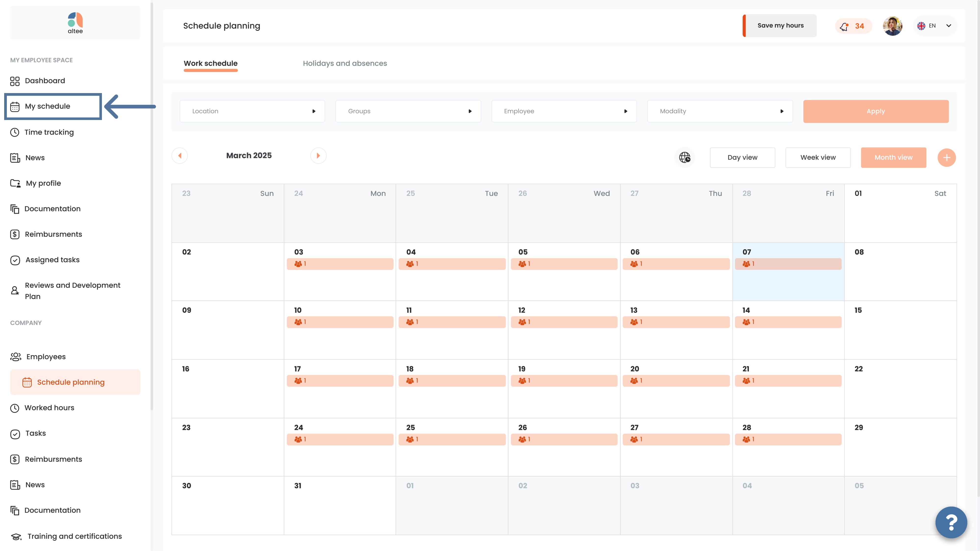Select the March 30 calendar cell
This screenshot has height=551, width=980.
228,506
